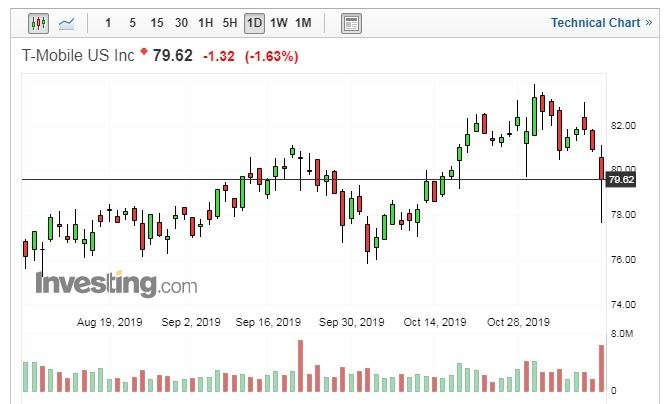
Task: Select the 1H timeframe
Action: click(x=205, y=23)
